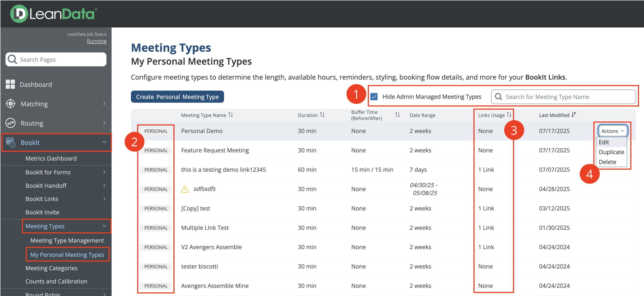Sort by Links Usage column arrows
This screenshot has height=296, width=644.
[x=509, y=115]
